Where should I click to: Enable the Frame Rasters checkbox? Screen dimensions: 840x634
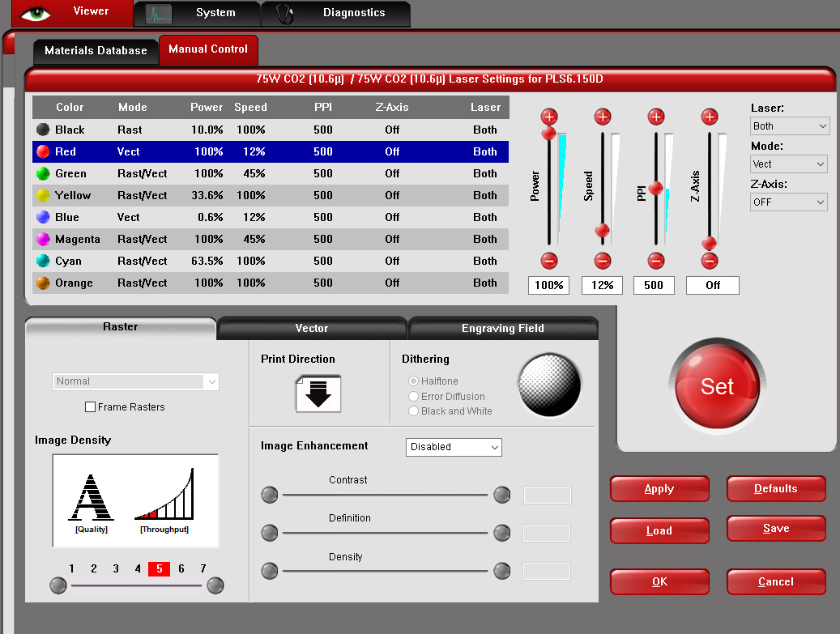click(x=90, y=407)
